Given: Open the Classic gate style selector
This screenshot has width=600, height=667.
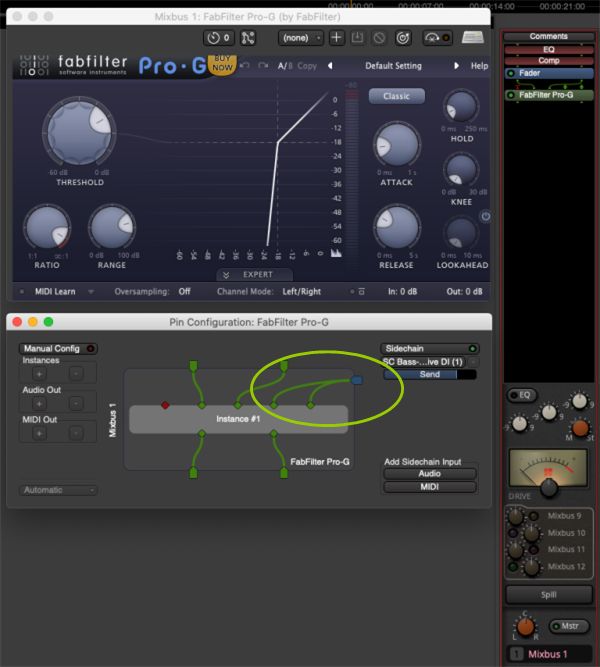Looking at the screenshot, I should (397, 96).
